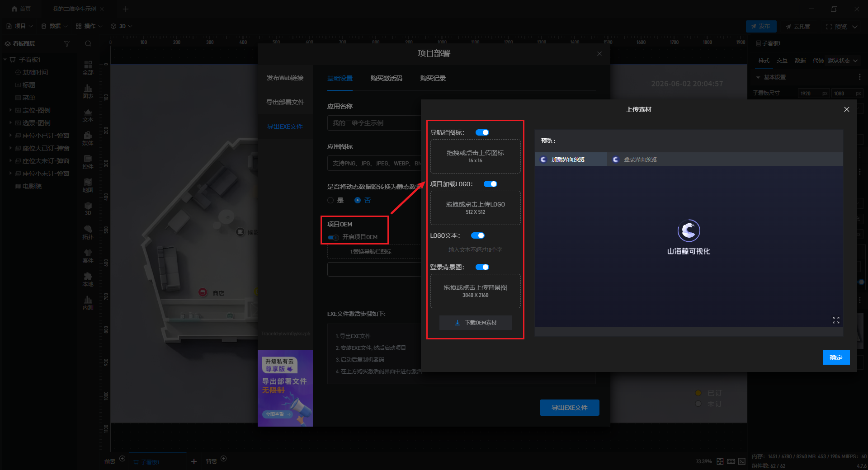Open the 购买激活码 tab
This screenshot has height=470, width=868.
[386, 78]
